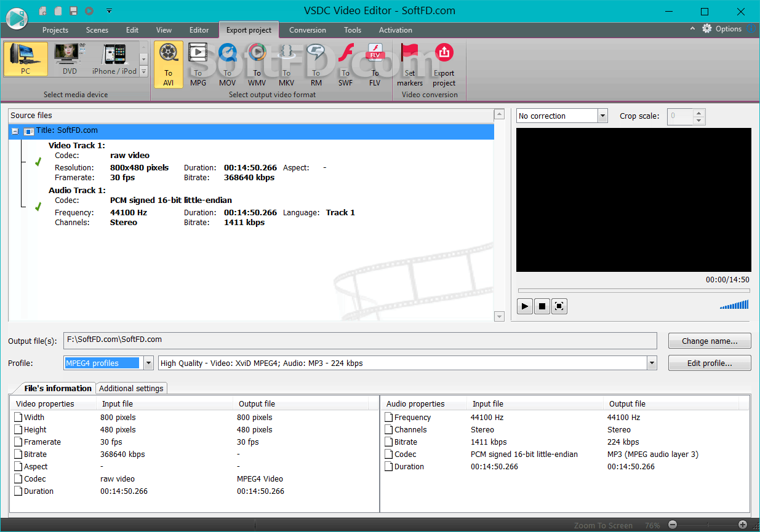
Task: Click the Edit profile... button
Action: (x=710, y=363)
